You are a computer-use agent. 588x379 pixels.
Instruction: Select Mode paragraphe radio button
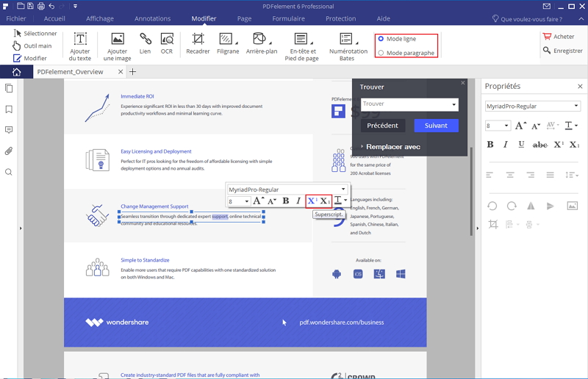(381, 53)
